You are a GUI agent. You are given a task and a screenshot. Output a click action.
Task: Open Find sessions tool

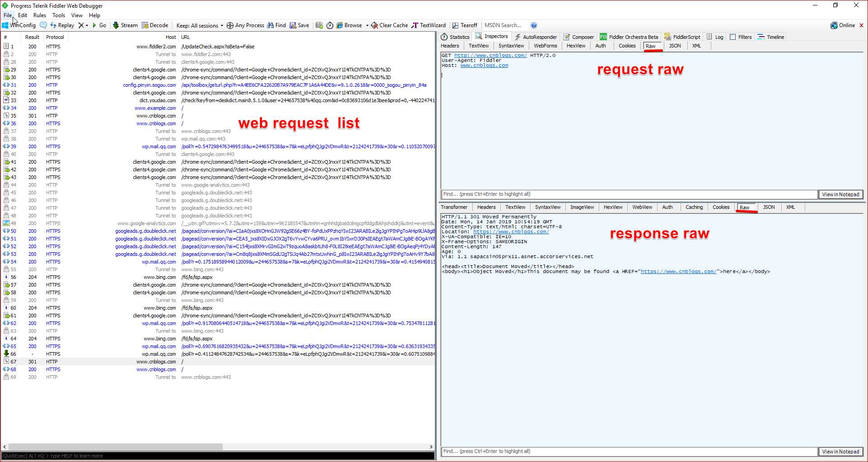click(276, 25)
